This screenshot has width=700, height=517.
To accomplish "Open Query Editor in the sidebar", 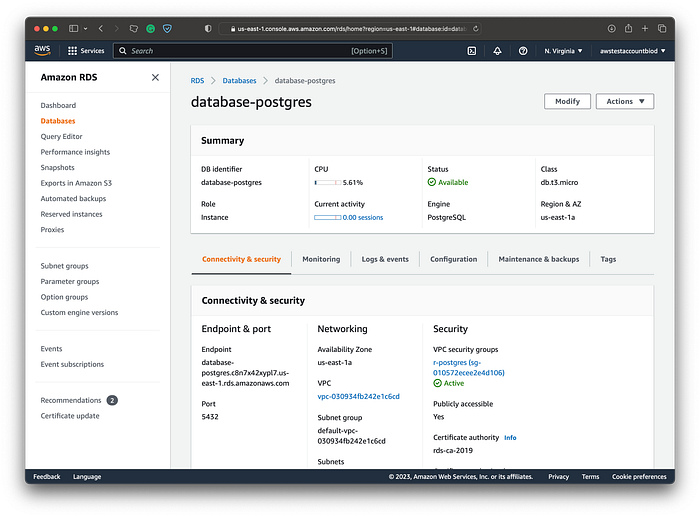I will 62,137.
